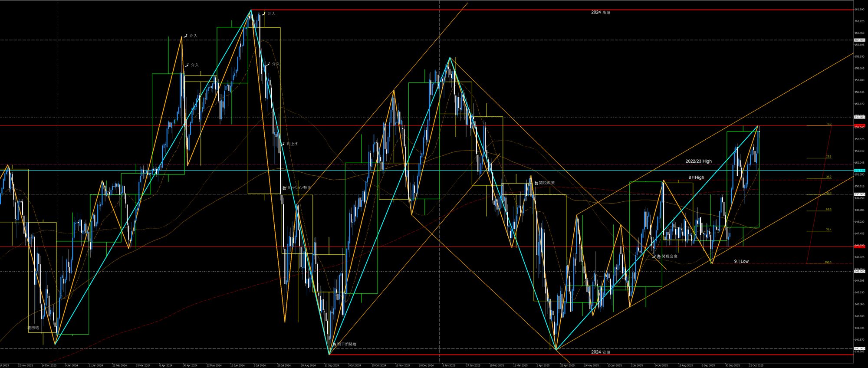Click the リセッション懸念 annotation icon
Image resolution: width=868 pixels, height=368 pixels.
284,187
